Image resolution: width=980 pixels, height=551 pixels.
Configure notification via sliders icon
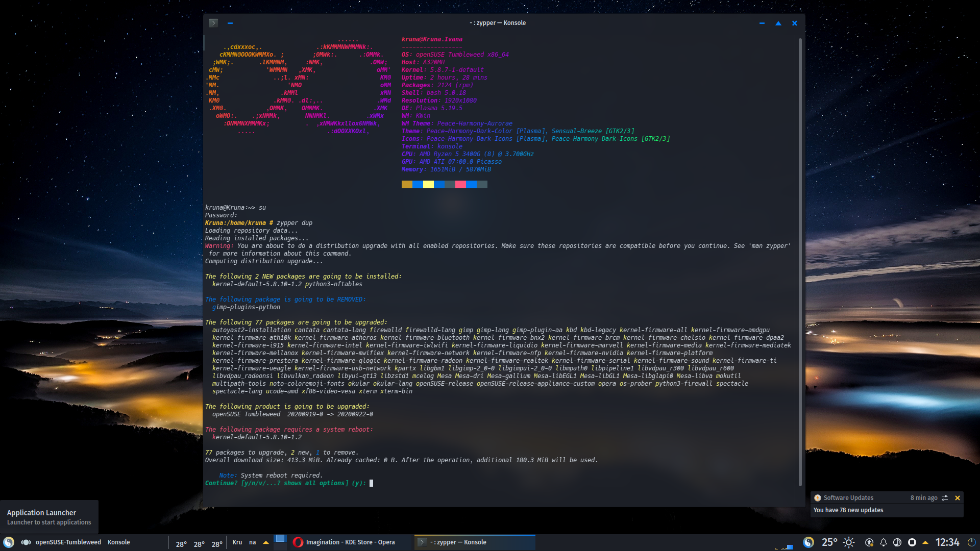945,498
